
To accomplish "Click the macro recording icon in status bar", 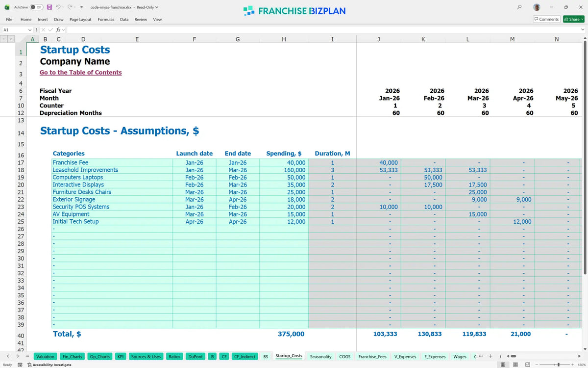I will (20, 365).
